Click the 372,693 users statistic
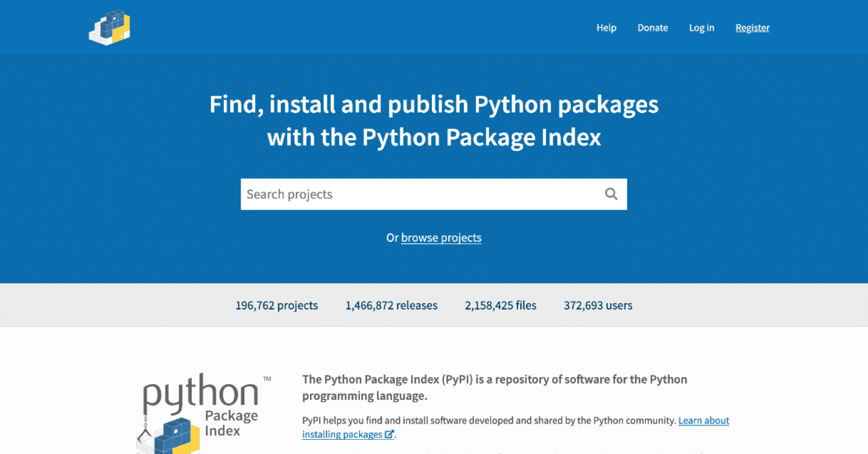This screenshot has width=868, height=454. (597, 305)
